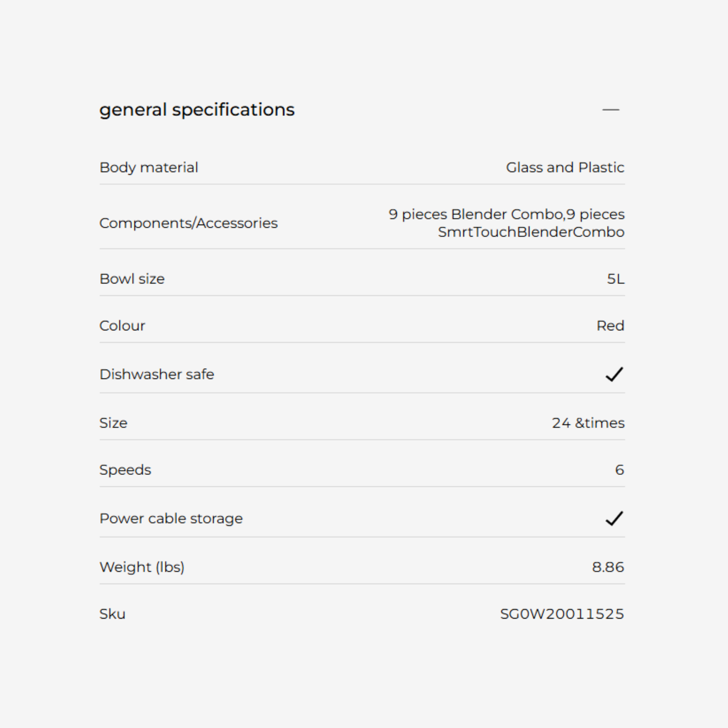The image size is (728, 728).
Task: Select the Components/Accessories label
Action: click(x=188, y=223)
